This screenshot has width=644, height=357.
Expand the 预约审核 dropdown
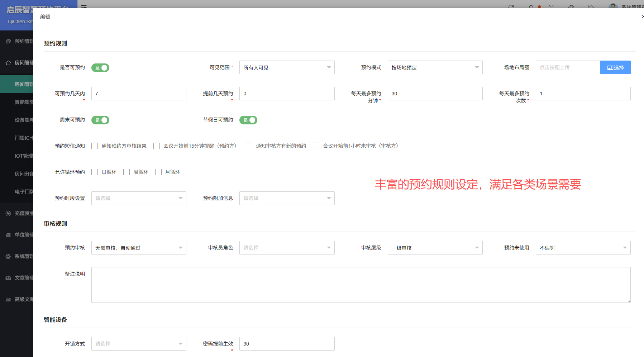(x=139, y=248)
